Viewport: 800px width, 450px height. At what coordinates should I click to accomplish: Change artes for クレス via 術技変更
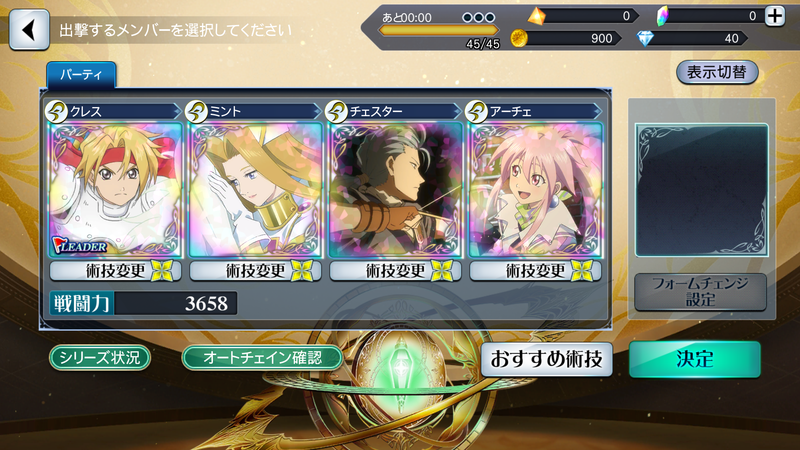pos(115,271)
